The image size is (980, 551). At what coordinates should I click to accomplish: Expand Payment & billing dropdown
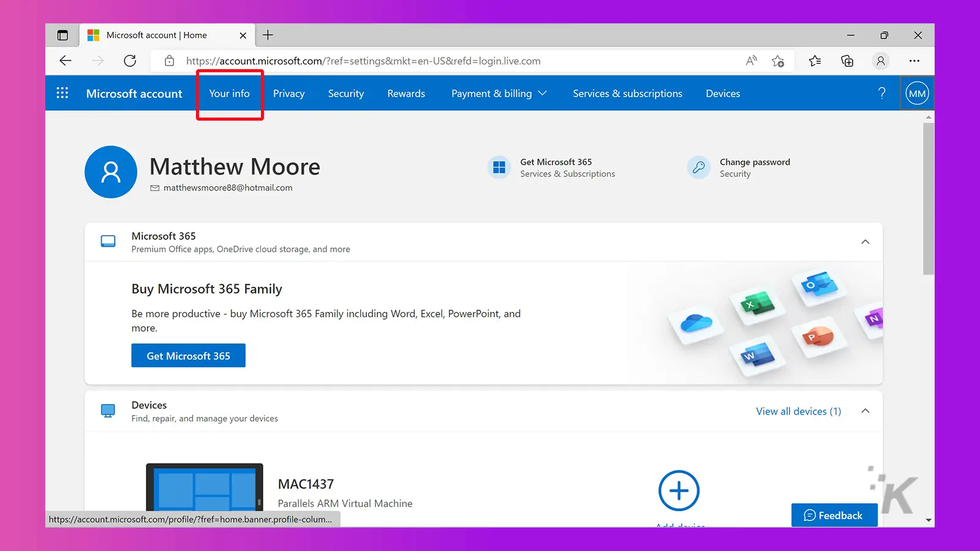tap(499, 94)
